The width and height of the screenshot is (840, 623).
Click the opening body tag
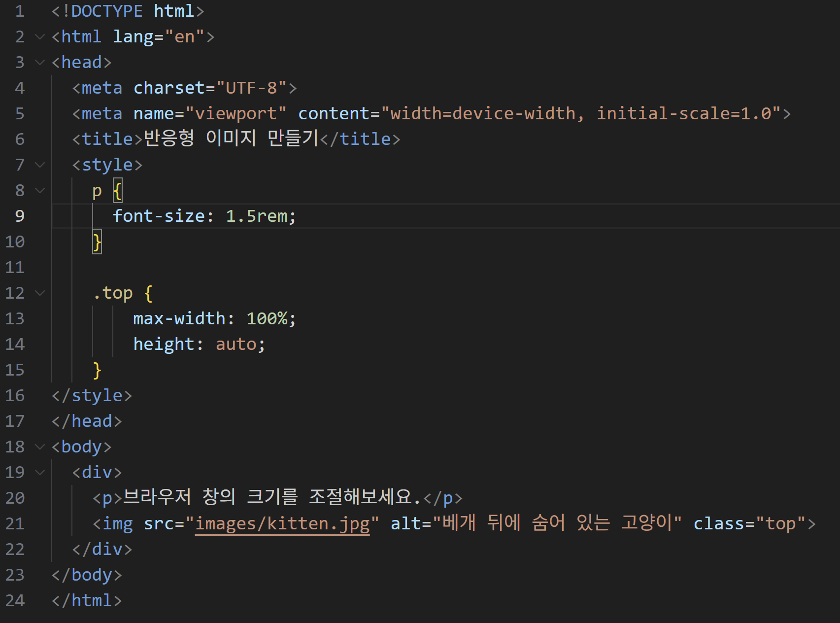[x=82, y=447]
